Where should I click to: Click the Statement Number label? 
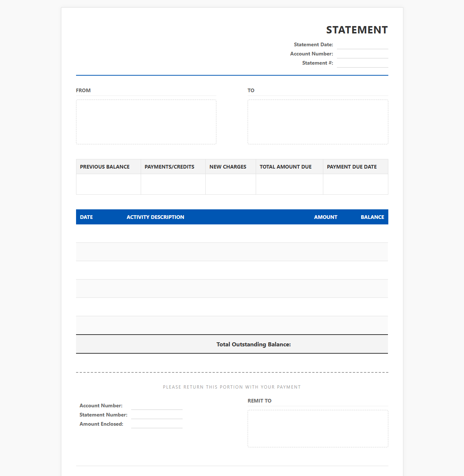click(x=104, y=415)
